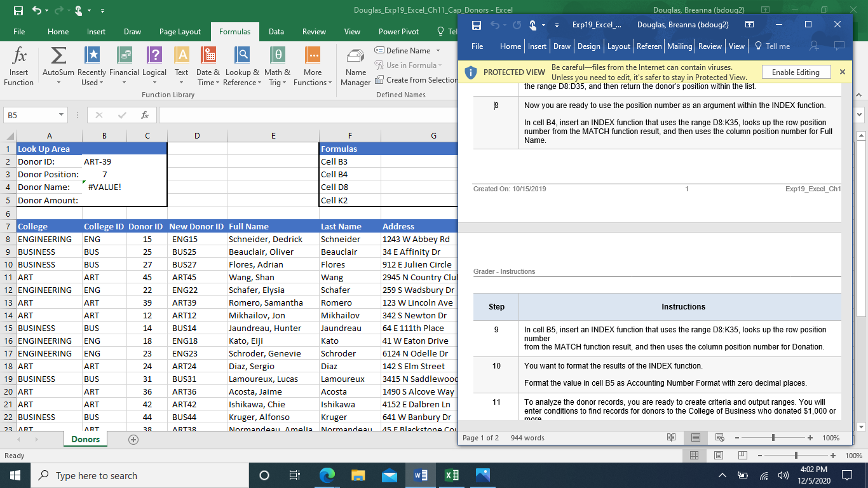The width and height of the screenshot is (868, 488).
Task: Open the More Functions dropdown
Action: pyautogui.click(x=312, y=67)
